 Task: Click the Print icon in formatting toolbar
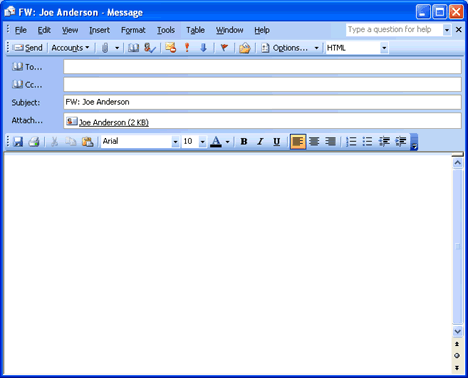pyautogui.click(x=34, y=142)
